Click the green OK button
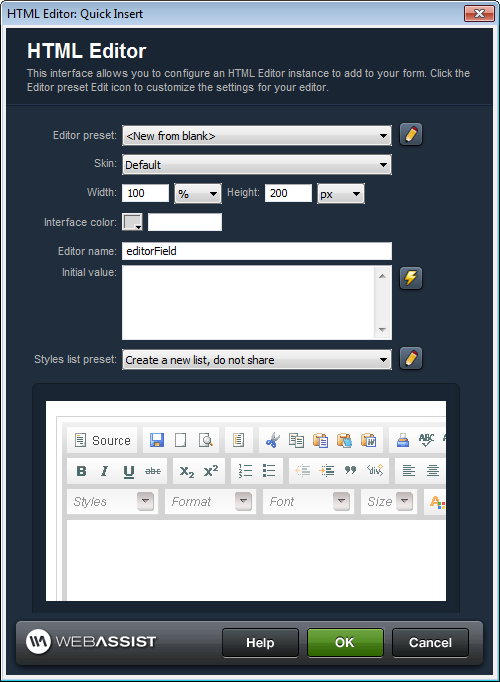The image size is (500, 682). pyautogui.click(x=345, y=642)
